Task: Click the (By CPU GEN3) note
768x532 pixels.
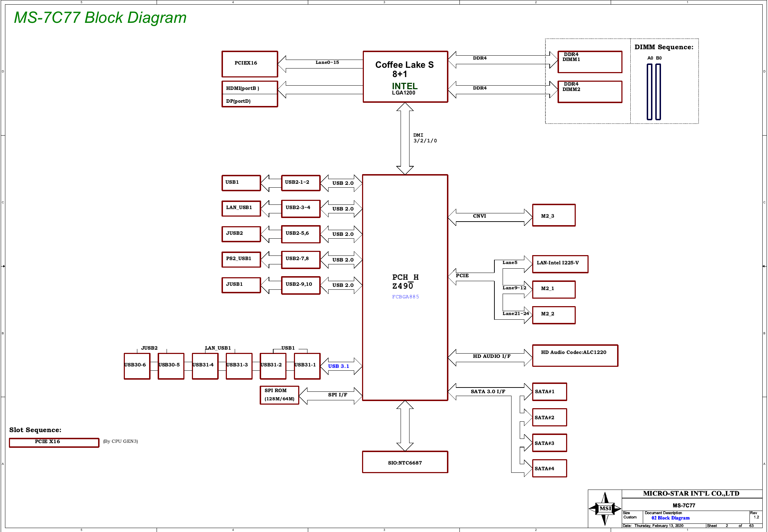Action: click(x=121, y=441)
